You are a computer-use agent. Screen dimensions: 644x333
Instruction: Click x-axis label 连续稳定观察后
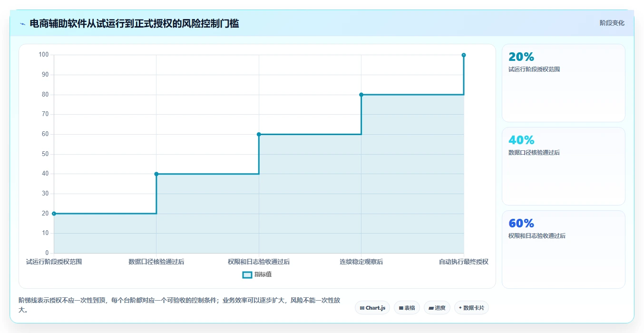(x=361, y=262)
